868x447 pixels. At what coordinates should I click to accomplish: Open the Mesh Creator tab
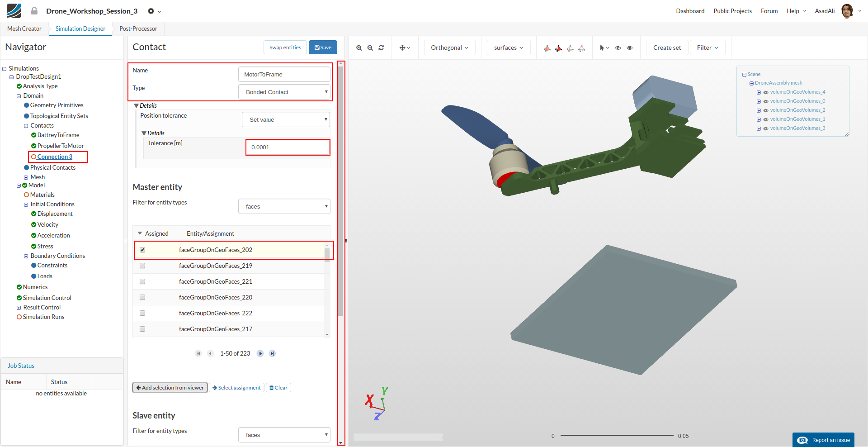point(24,29)
